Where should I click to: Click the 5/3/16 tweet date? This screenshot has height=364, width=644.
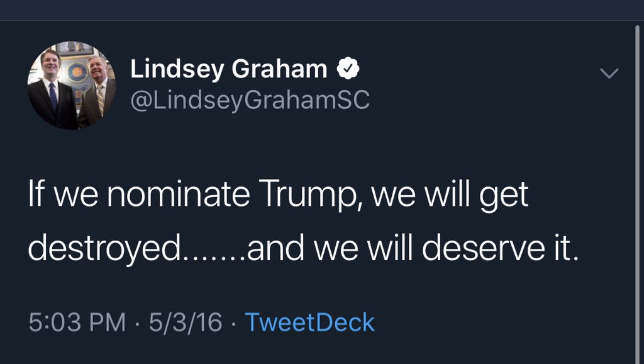point(186,322)
